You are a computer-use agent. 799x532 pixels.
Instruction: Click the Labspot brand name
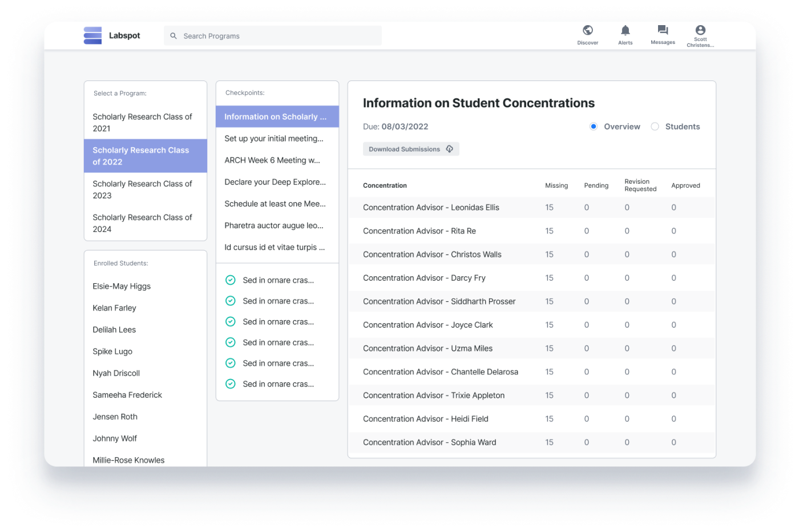(x=124, y=35)
